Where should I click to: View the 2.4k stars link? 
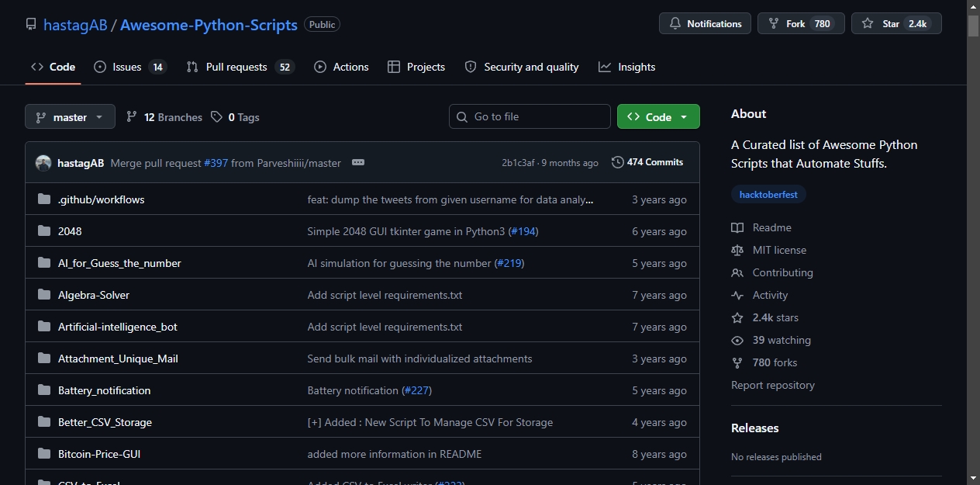click(x=764, y=317)
